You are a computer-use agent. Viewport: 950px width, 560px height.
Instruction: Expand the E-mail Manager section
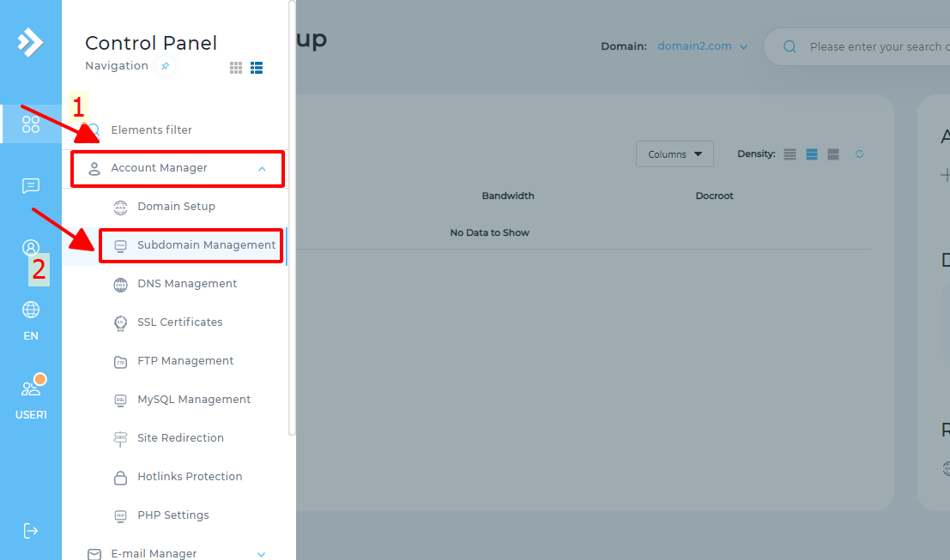(262, 555)
